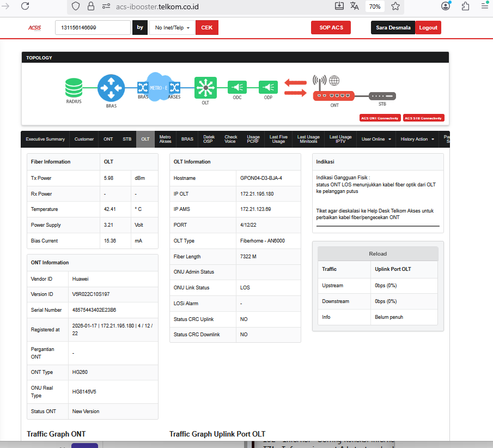Click the red CEK button
This screenshot has width=493, height=448.
207,28
